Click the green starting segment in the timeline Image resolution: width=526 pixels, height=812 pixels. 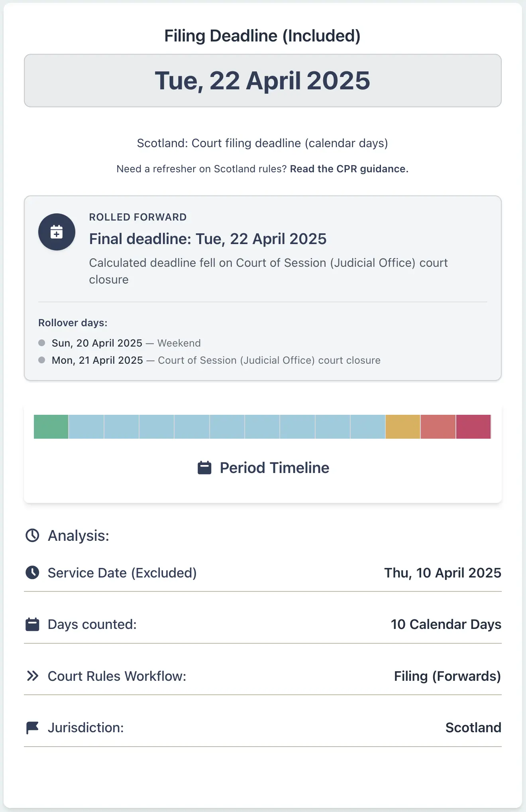click(x=51, y=427)
